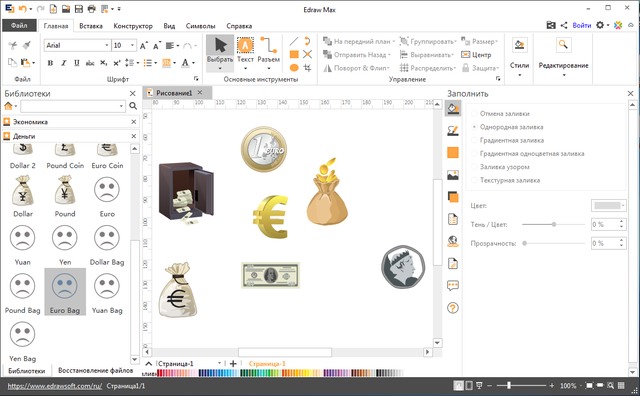Click the Отправить Назад button
This screenshot has width=640, height=396.
point(357,55)
